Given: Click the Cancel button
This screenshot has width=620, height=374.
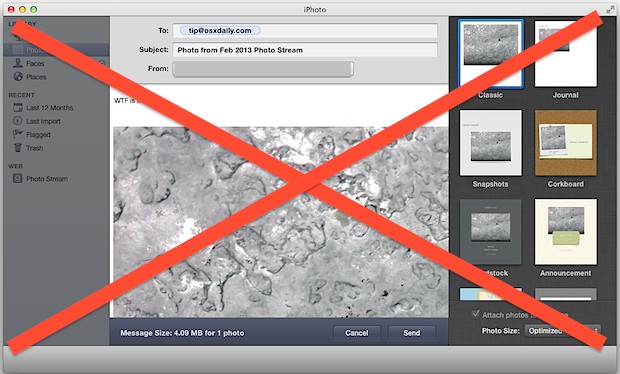Looking at the screenshot, I should [x=357, y=333].
